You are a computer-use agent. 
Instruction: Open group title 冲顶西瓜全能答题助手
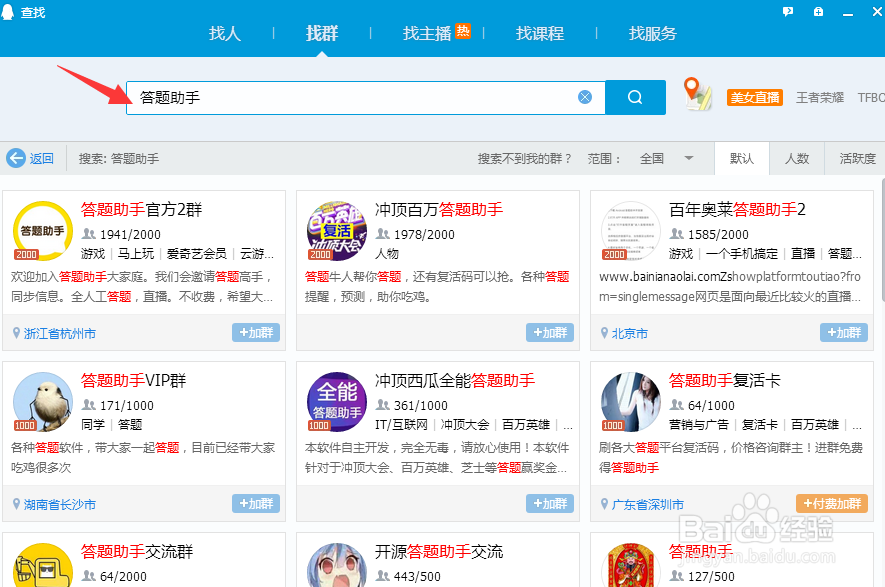pos(455,381)
